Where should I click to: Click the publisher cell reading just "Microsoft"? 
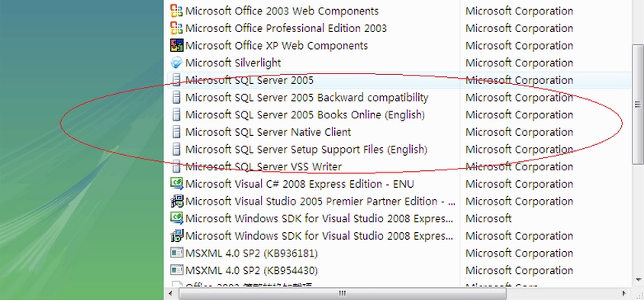tap(488, 218)
